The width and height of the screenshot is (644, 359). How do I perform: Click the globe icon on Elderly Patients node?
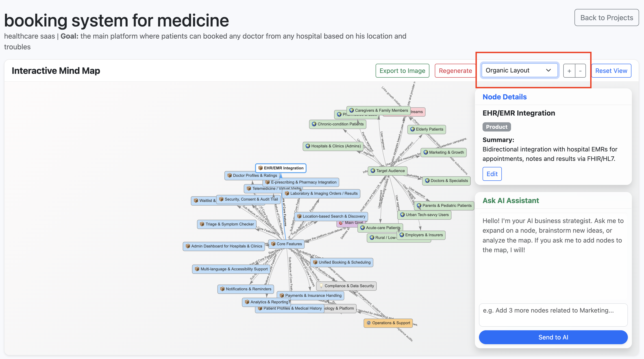(x=413, y=129)
